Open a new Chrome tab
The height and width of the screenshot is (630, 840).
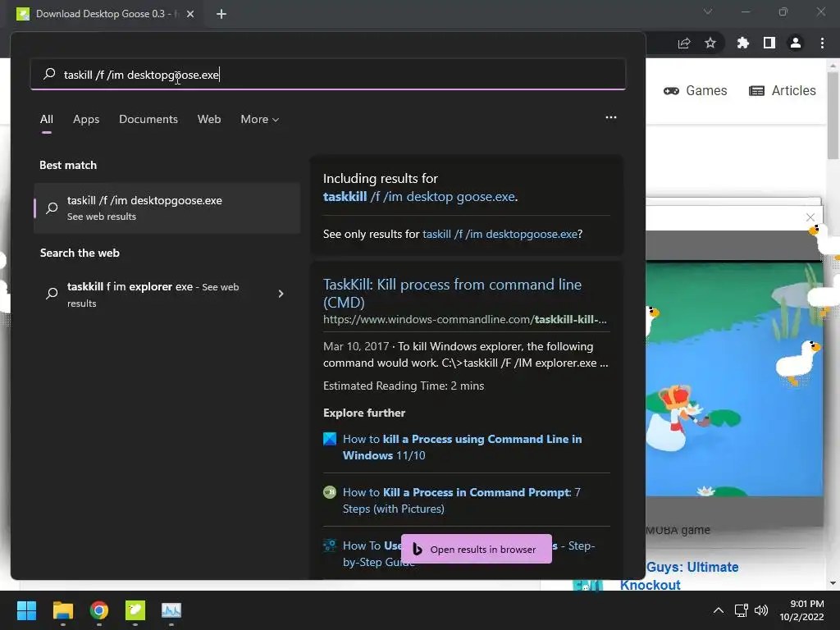pos(221,14)
